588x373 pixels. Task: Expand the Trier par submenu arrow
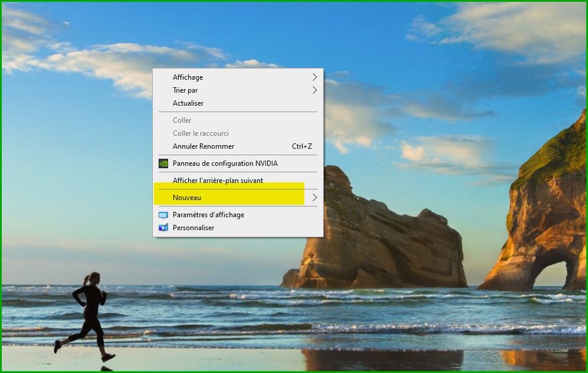pyautogui.click(x=314, y=90)
